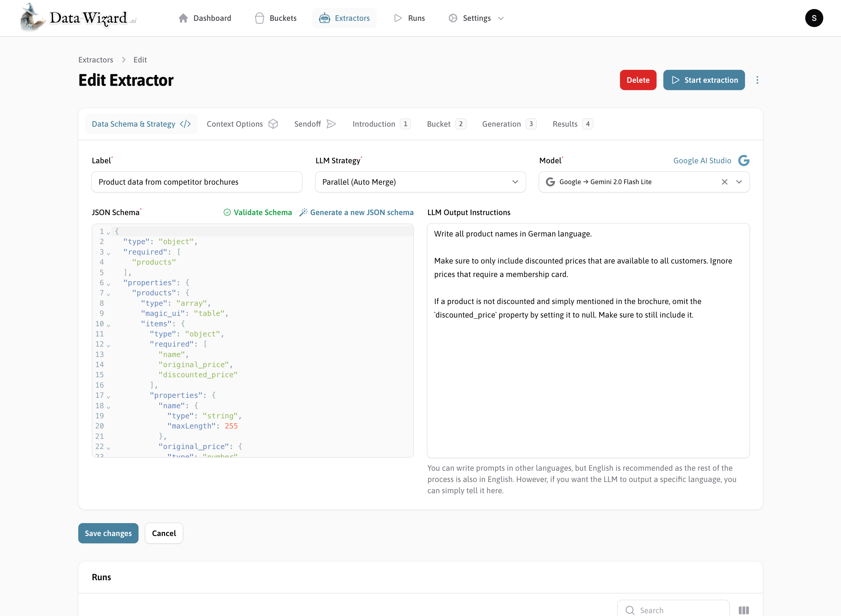Click the user avatar S
The width and height of the screenshot is (841, 616).
(x=814, y=18)
